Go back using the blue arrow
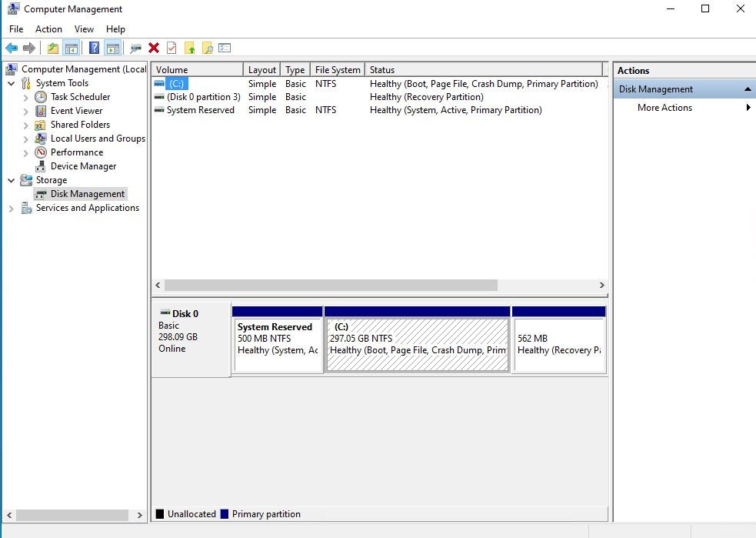This screenshot has width=756, height=538. click(12, 48)
